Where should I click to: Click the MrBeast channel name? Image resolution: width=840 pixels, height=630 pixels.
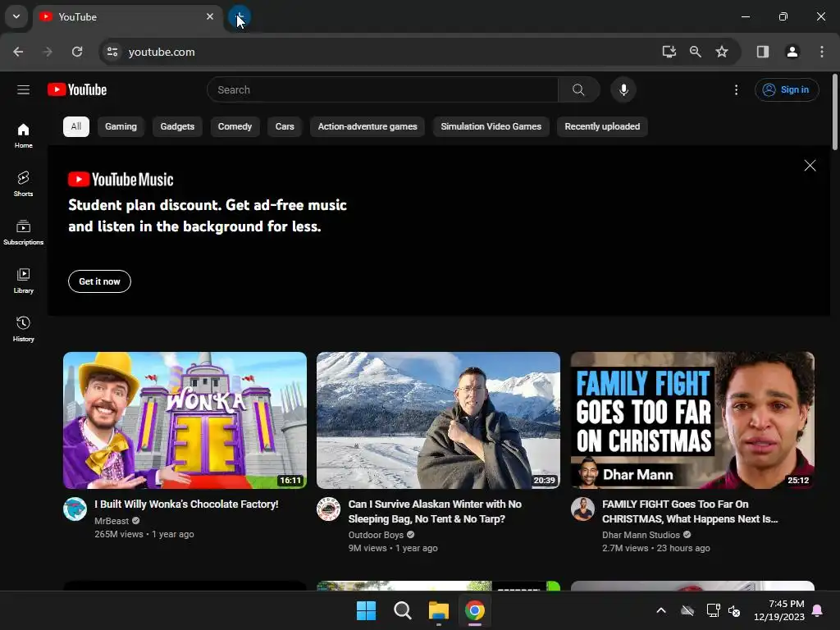point(112,521)
